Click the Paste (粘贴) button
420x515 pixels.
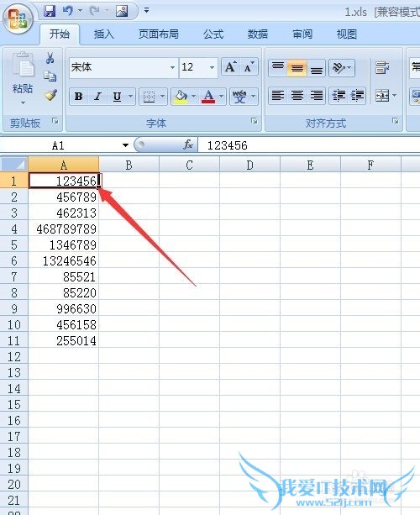(23, 73)
